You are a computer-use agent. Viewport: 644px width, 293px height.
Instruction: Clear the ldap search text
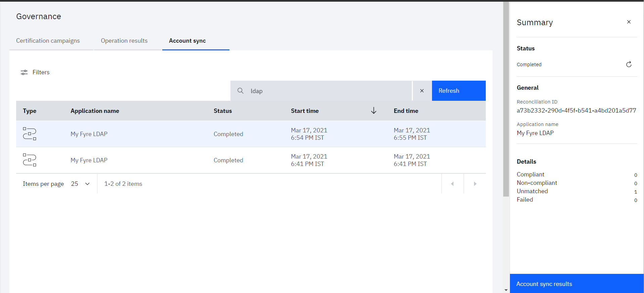[422, 91]
